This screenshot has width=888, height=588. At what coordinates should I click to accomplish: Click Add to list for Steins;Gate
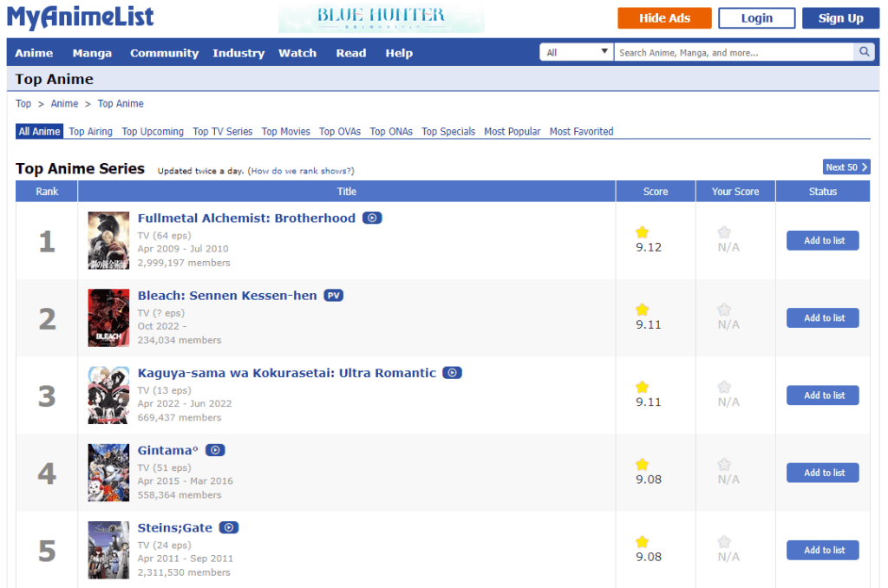822,550
